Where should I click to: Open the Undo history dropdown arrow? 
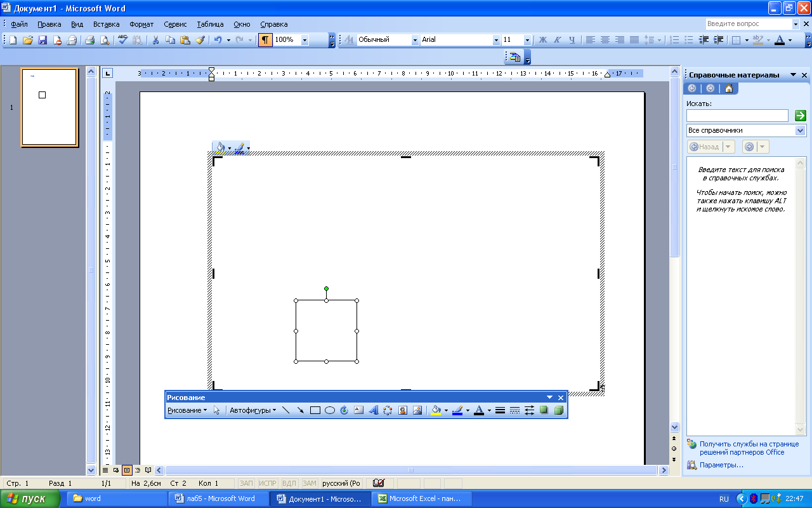click(228, 40)
